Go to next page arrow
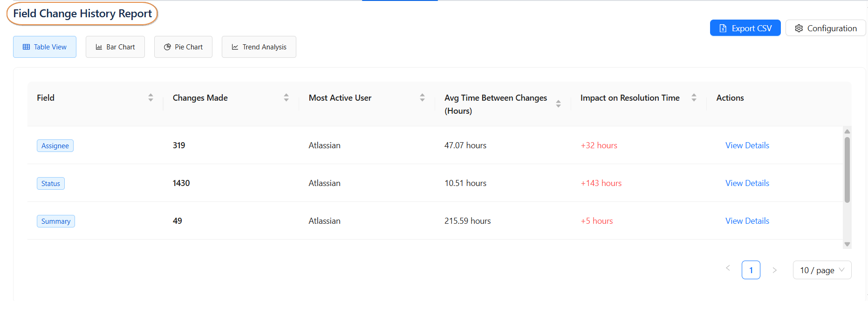The image size is (868, 310). point(774,270)
